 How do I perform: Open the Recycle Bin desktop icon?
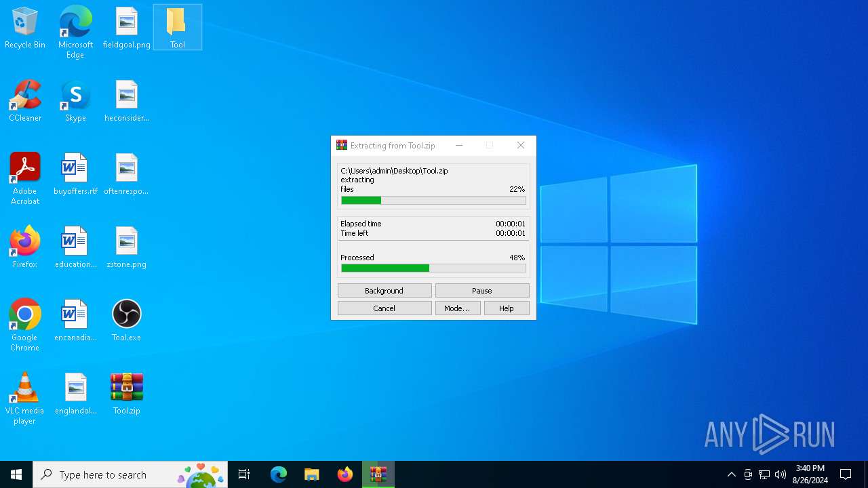point(25,28)
